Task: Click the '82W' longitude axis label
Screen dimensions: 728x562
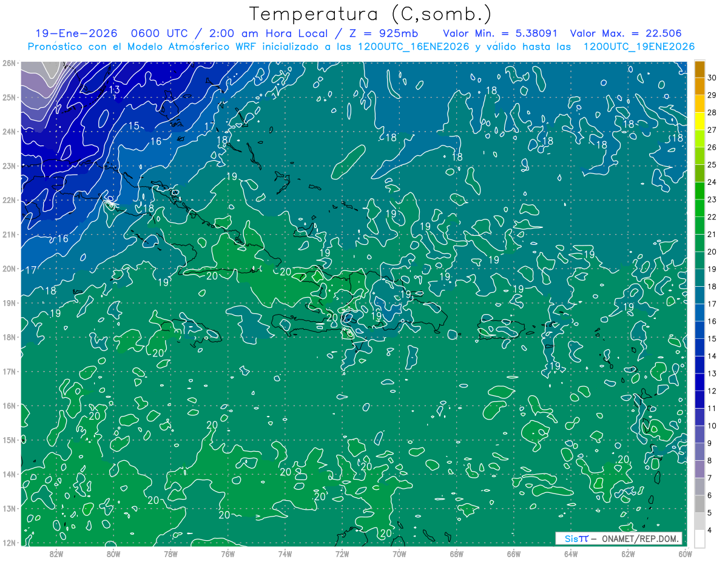Action: [56, 553]
